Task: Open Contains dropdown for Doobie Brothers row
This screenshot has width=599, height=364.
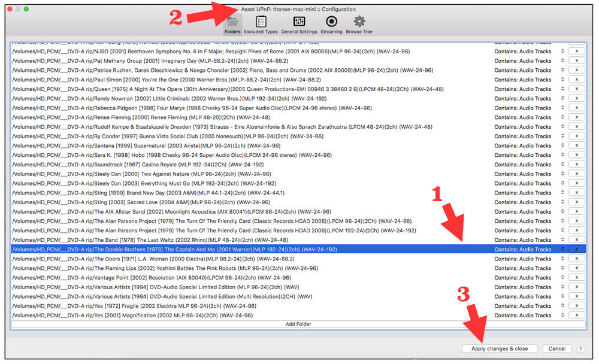Action: click(562, 249)
